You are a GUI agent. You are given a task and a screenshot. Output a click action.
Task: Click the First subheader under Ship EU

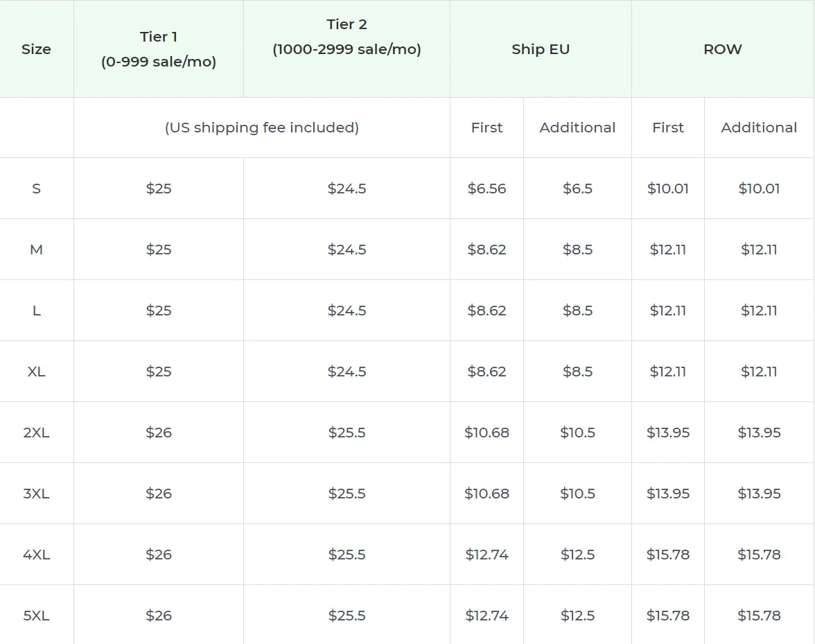487,128
